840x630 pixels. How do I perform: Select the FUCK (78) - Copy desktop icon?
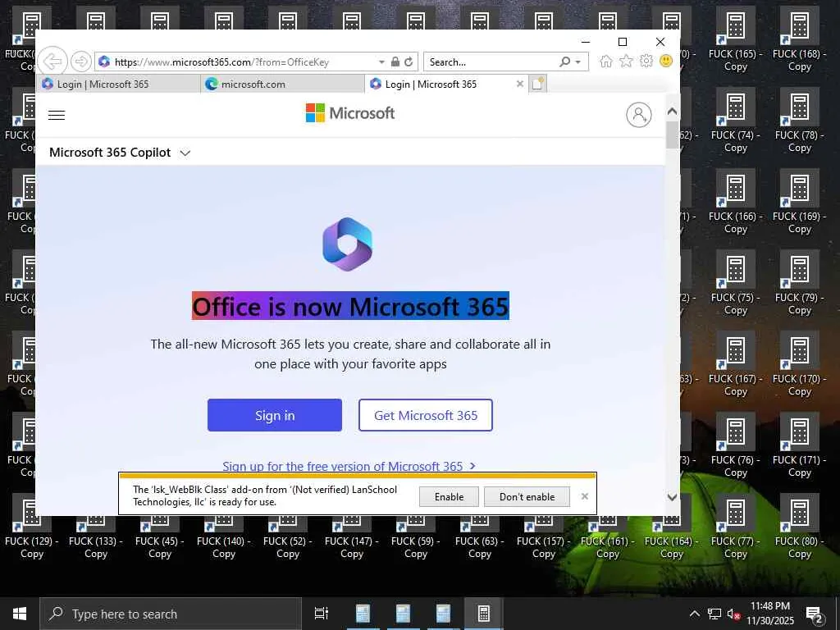coord(799,120)
